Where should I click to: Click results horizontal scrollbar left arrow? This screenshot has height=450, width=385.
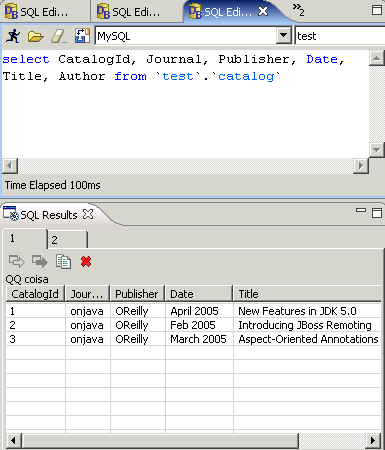click(13, 441)
